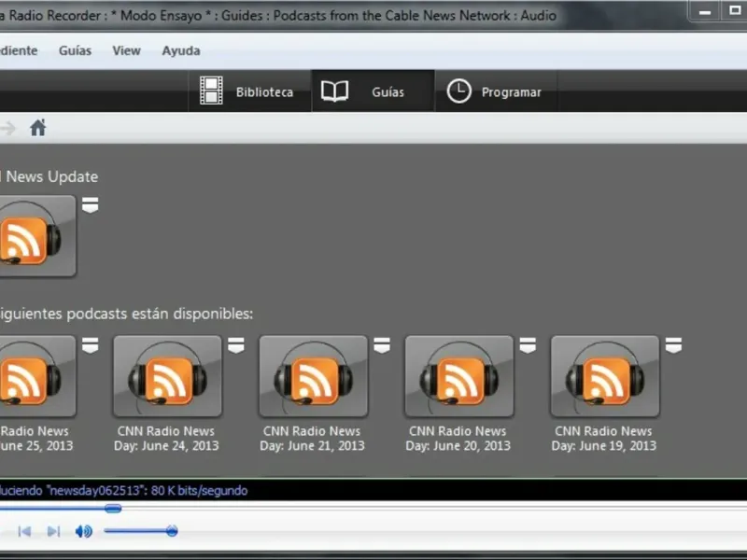Open the View menu
Screen dimensions: 747x560
click(x=126, y=50)
